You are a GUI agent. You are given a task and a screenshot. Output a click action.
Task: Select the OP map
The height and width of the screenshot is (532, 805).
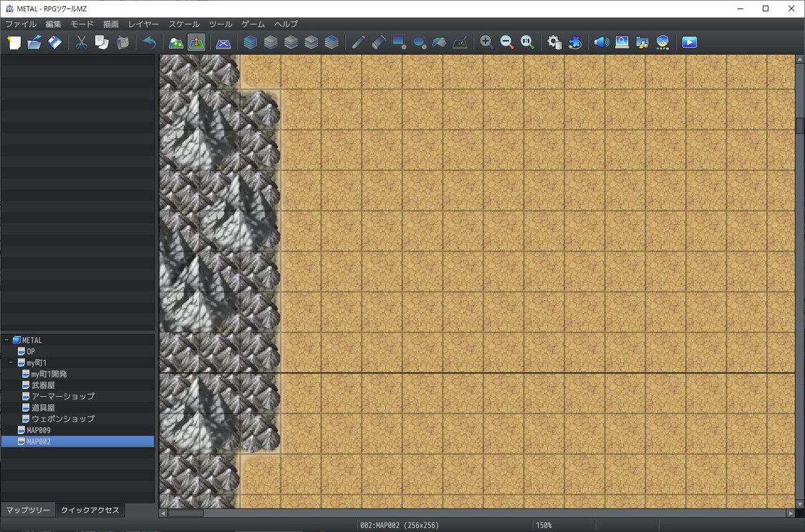click(31, 352)
